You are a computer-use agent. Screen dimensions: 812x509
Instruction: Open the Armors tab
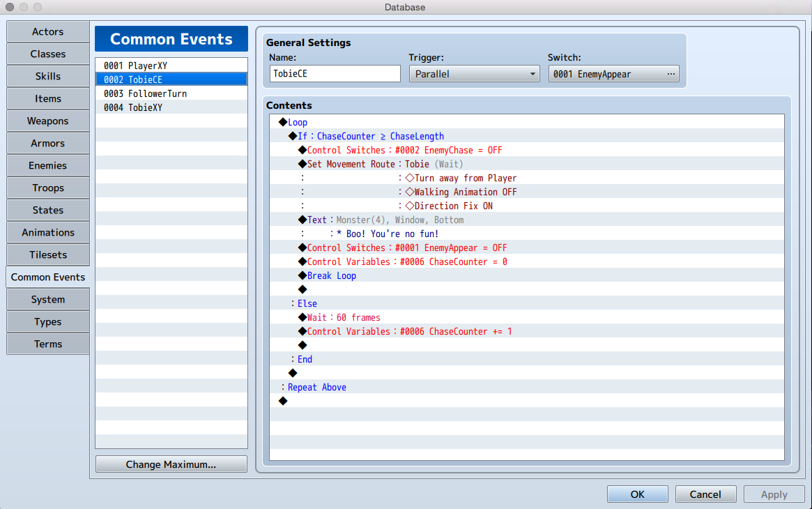[47, 143]
